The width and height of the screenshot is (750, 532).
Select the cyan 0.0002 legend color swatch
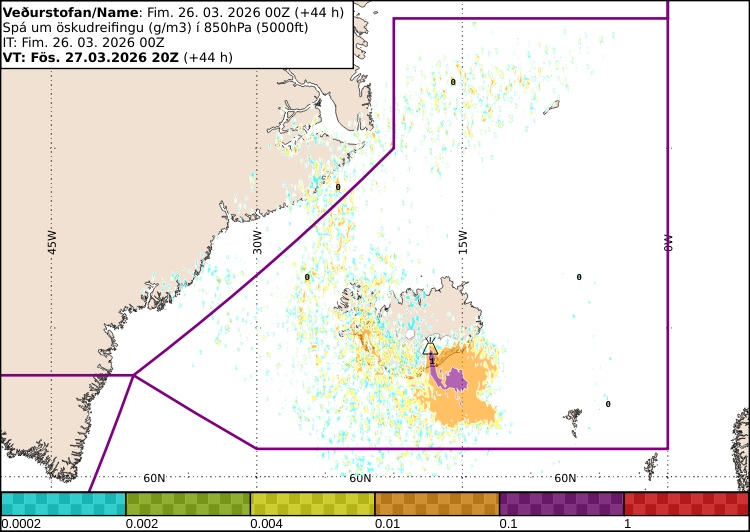click(x=63, y=504)
